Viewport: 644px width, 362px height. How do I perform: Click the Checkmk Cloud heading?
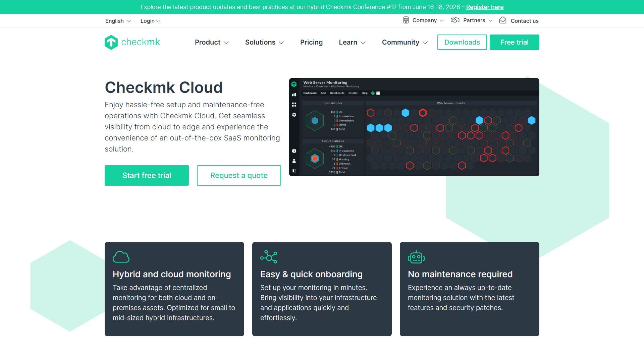point(164,87)
